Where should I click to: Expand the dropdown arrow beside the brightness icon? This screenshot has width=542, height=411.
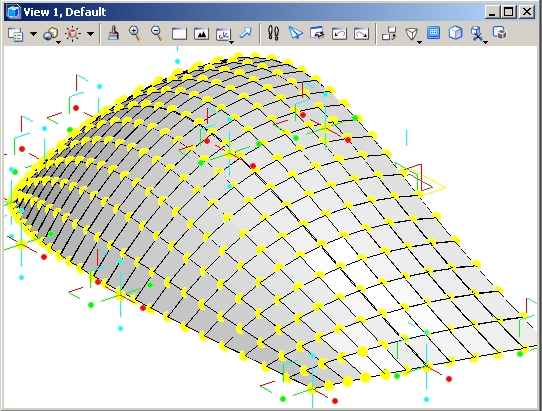click(90, 34)
